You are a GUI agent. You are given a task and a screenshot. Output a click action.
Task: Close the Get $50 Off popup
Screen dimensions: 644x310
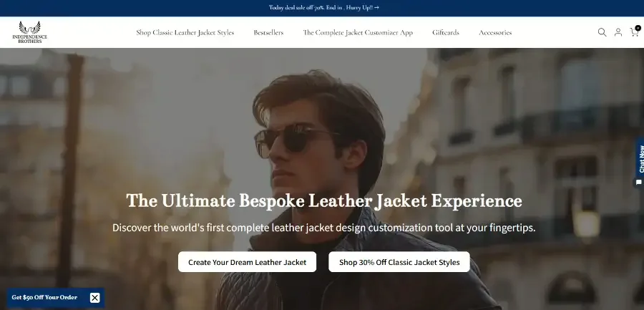coord(95,298)
